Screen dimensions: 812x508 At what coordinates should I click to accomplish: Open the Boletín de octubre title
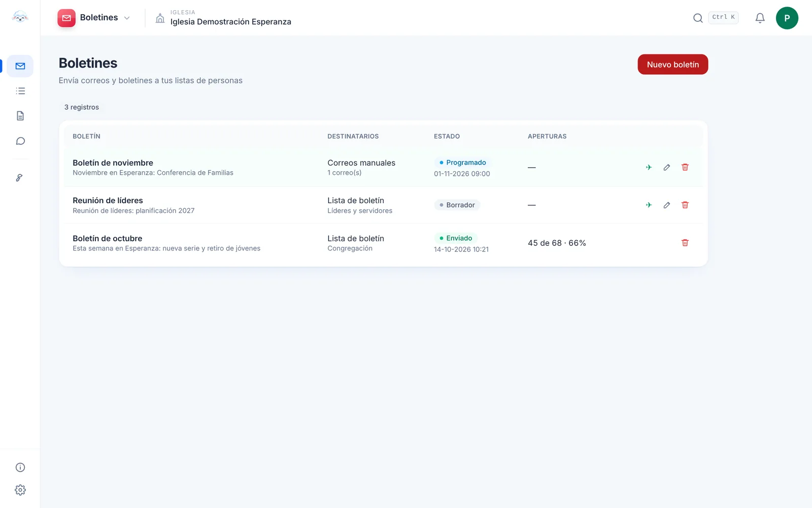[x=107, y=238]
